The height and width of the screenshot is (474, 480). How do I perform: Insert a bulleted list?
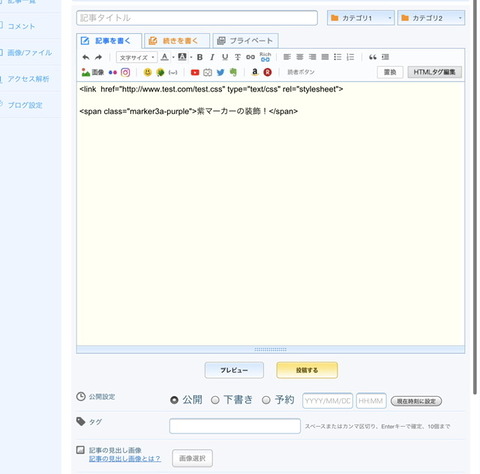338,57
